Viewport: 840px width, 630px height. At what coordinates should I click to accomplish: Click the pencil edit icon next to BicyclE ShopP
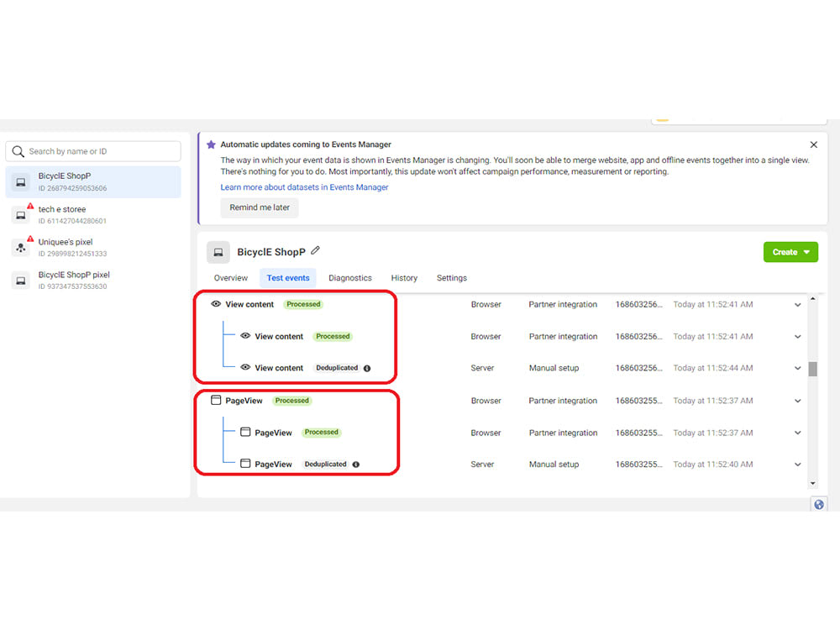click(x=315, y=251)
